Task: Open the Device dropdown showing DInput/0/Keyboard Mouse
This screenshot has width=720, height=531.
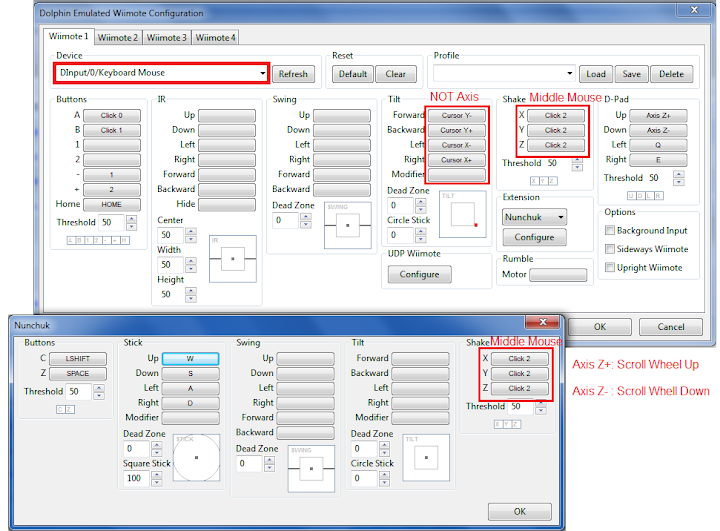Action: coord(161,73)
